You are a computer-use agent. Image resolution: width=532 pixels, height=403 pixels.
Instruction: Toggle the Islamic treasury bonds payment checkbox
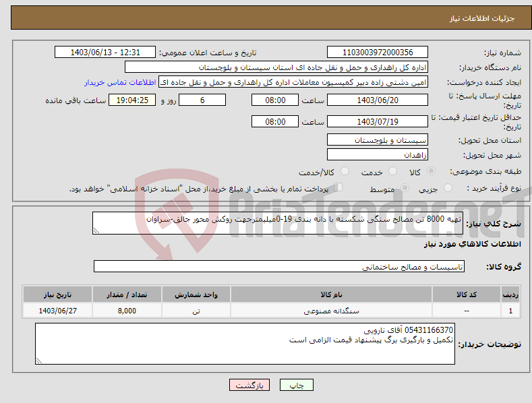[338, 187]
